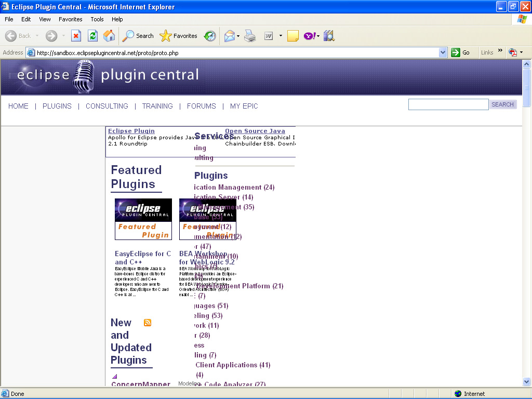
Task: Click the Forward arrow icon
Action: 51,36
